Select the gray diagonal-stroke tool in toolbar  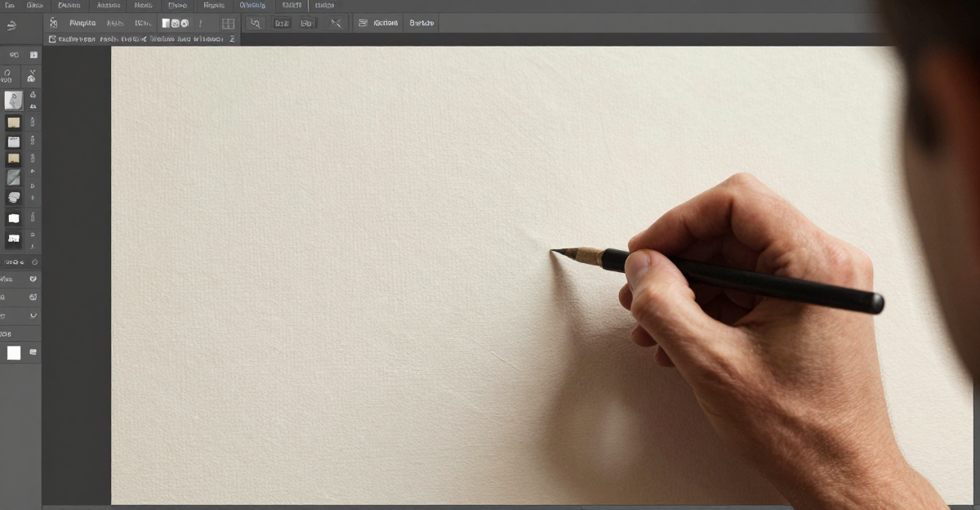14,177
